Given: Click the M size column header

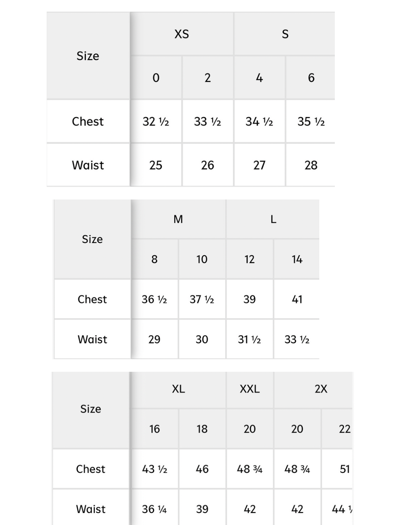Looking at the screenshot, I should (178, 219).
